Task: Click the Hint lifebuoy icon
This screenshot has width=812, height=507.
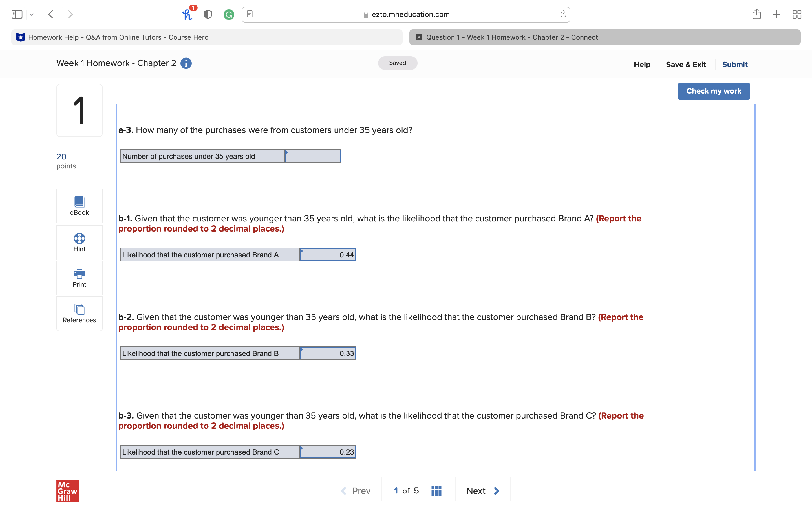Action: coord(79,238)
